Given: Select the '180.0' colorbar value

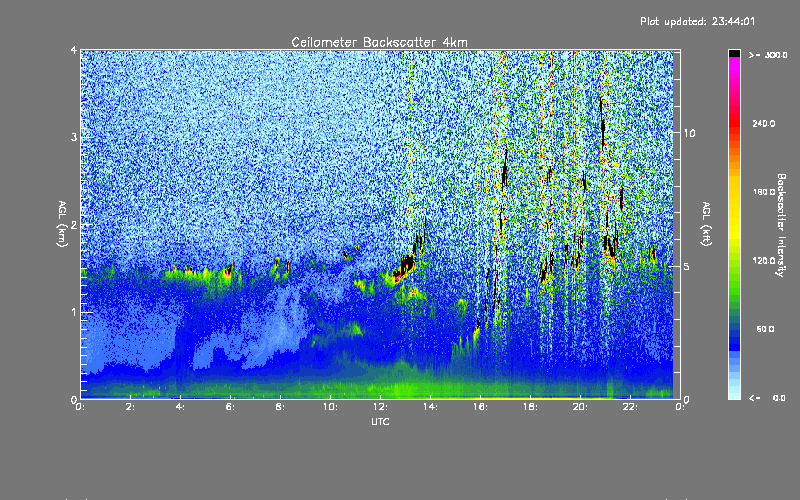Looking at the screenshot, I should click(764, 192).
